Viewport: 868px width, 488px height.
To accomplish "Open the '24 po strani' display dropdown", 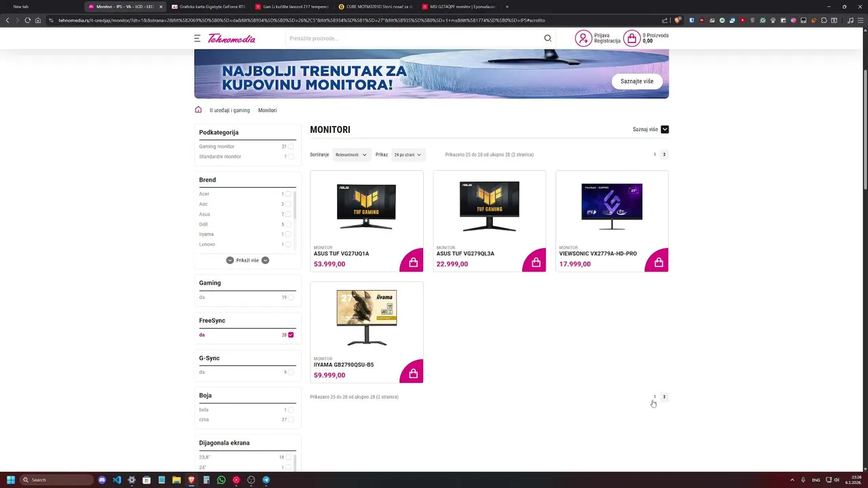I will coord(408,155).
